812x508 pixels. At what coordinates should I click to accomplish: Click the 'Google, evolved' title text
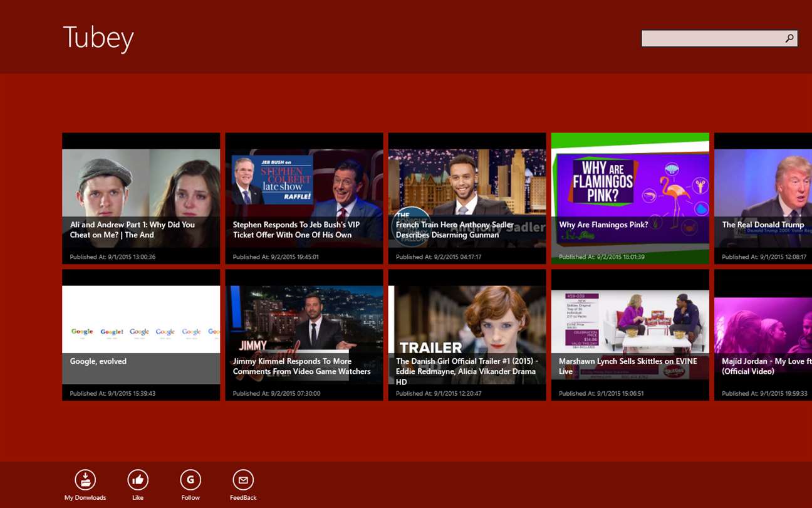(98, 361)
